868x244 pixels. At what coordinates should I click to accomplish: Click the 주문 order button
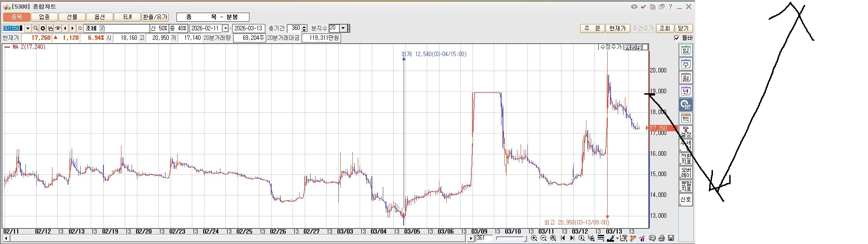[592, 28]
